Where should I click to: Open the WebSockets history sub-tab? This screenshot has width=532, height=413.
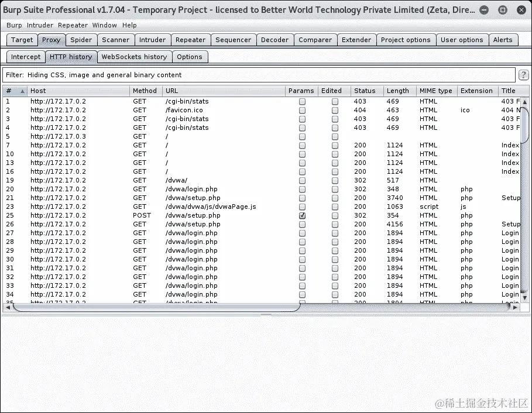click(135, 57)
